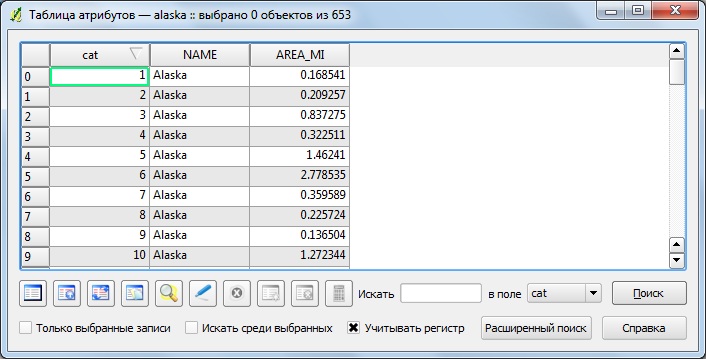Screen dimensions: 706x360
Task: Click the AREA_MI cell 1.272344
Action: coord(299,256)
